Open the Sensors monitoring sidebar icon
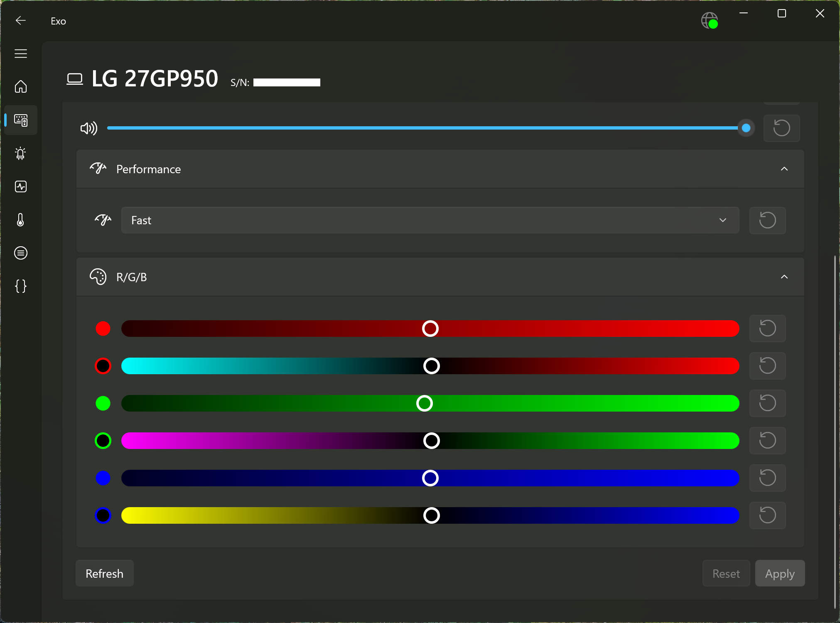 coord(21,186)
